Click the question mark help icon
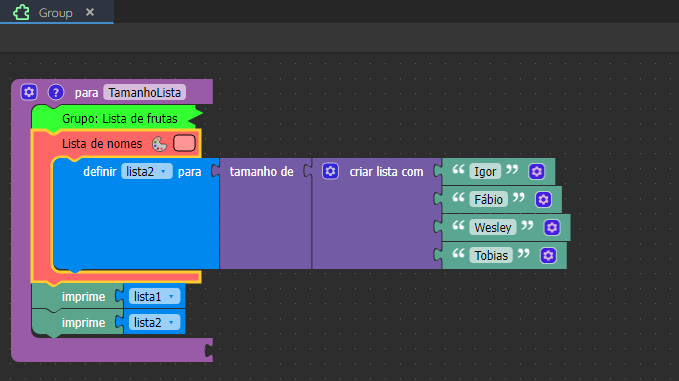This screenshot has width=679, height=381. click(56, 92)
